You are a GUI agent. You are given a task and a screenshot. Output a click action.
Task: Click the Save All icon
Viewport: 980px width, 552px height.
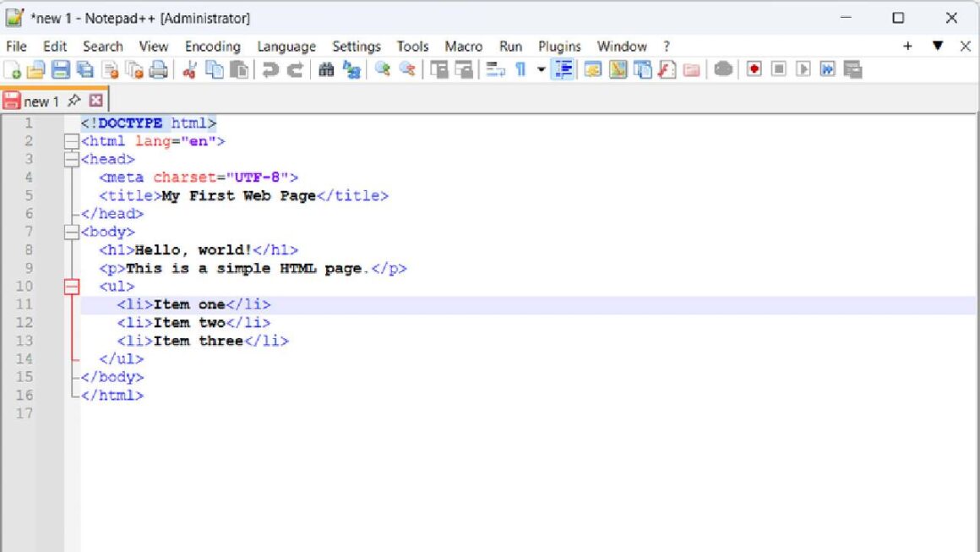click(85, 69)
